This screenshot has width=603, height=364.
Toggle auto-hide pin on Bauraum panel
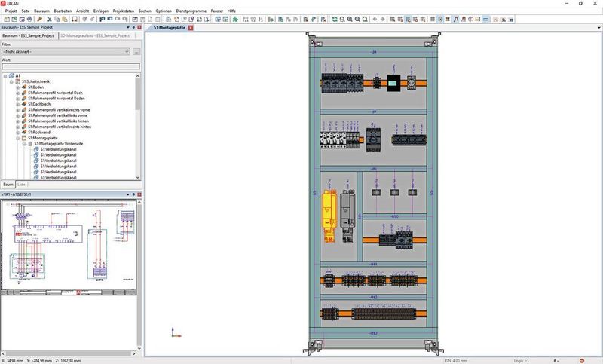tap(133, 27)
